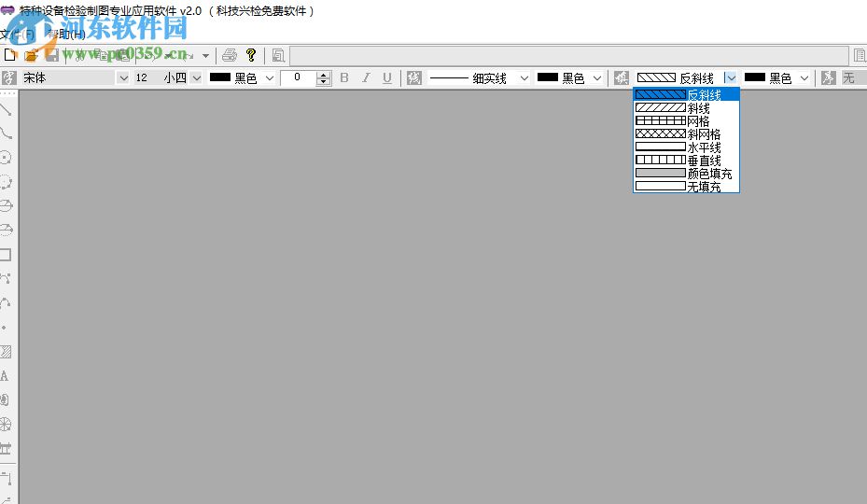Image resolution: width=867 pixels, height=504 pixels.
Task: Click the font settings 字 icon
Action: pyautogui.click(x=8, y=78)
